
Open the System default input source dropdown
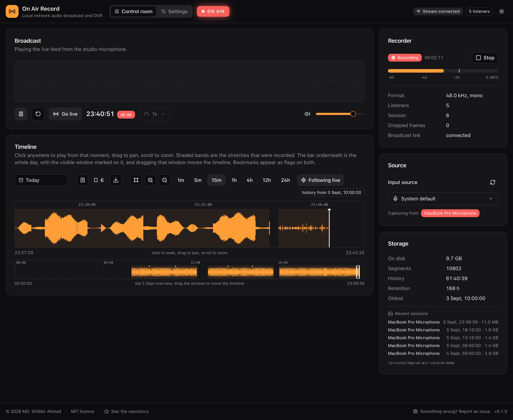click(x=443, y=199)
